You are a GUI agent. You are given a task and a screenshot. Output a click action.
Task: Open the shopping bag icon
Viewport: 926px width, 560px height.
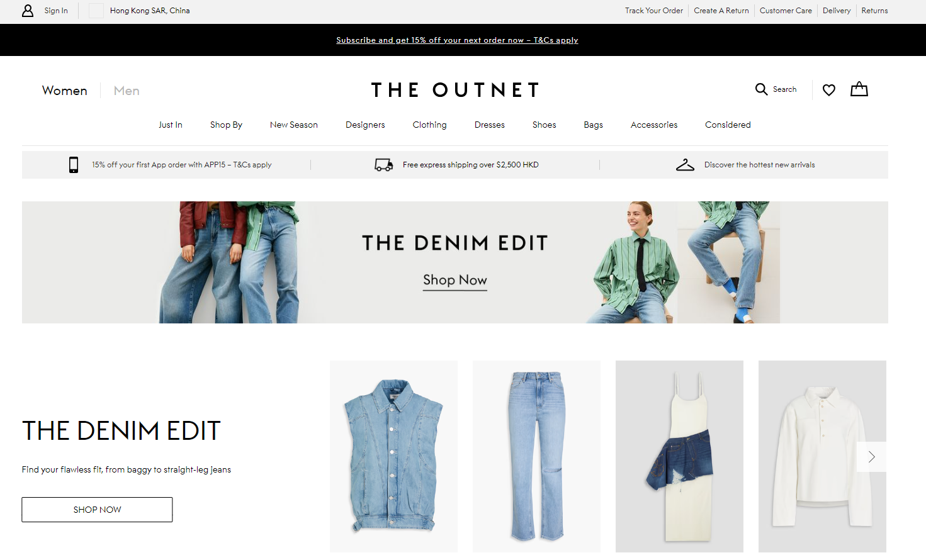[x=859, y=89]
